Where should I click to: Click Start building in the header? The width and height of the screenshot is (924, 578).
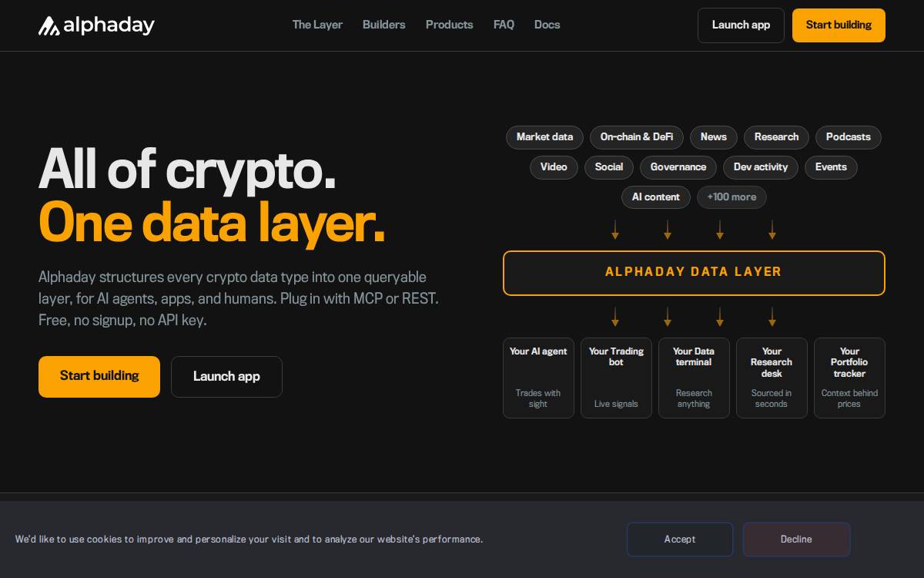(839, 25)
